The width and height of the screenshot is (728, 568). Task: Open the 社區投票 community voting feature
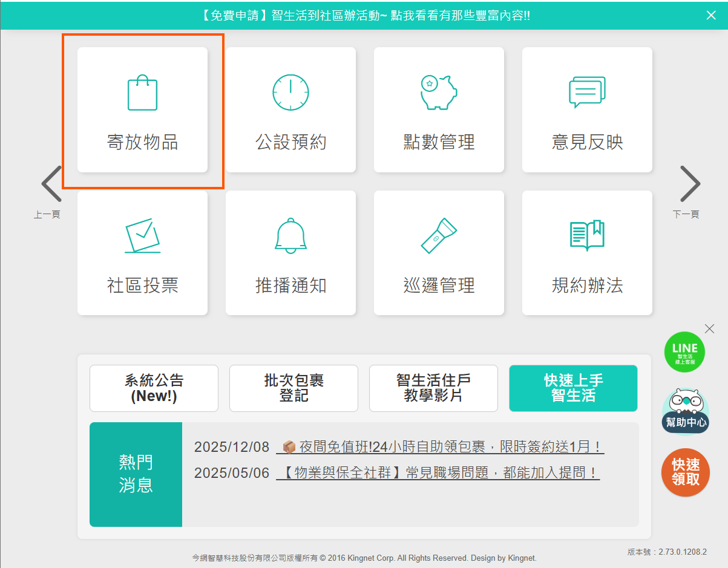142,253
